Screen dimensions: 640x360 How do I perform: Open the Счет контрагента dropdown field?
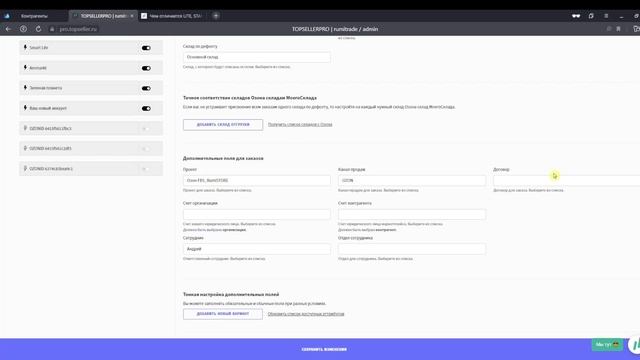412,214
